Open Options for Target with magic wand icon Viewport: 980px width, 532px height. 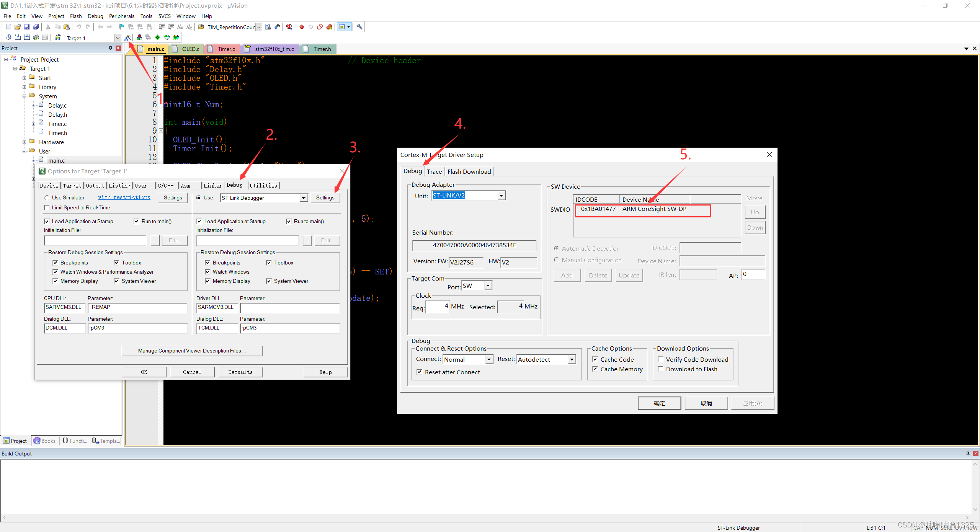tap(128, 37)
